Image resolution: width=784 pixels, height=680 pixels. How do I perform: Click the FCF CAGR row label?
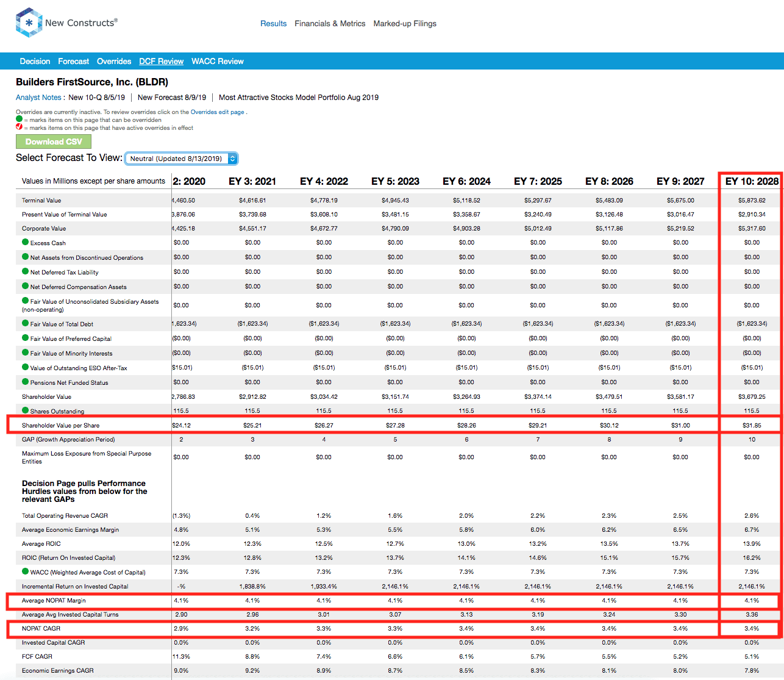pyautogui.click(x=37, y=657)
